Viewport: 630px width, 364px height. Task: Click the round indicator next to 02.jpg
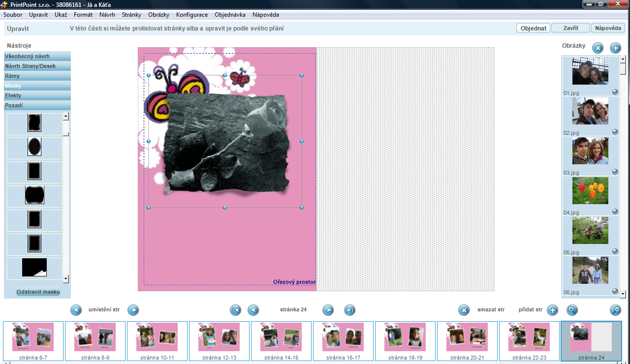click(x=615, y=132)
